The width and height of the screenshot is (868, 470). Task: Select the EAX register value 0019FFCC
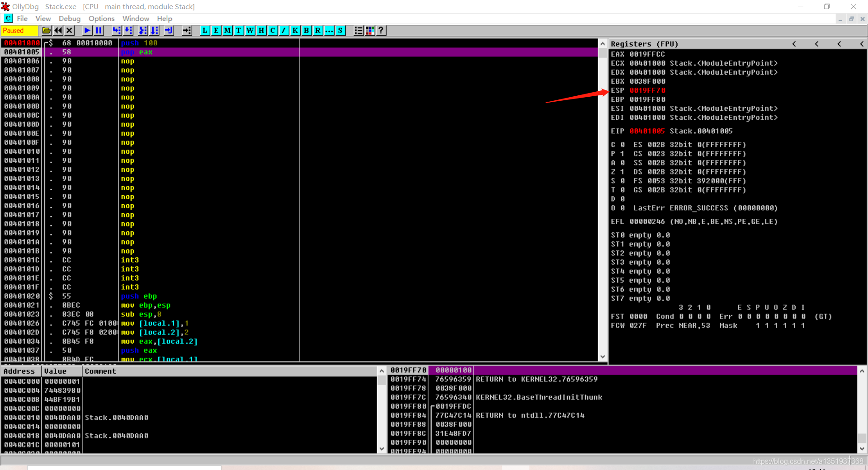[x=647, y=54]
